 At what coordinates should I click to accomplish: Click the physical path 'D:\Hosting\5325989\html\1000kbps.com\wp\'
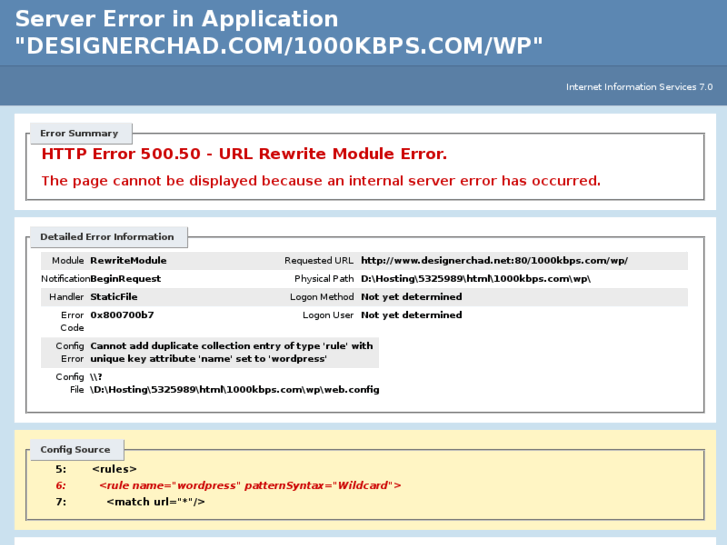click(476, 279)
